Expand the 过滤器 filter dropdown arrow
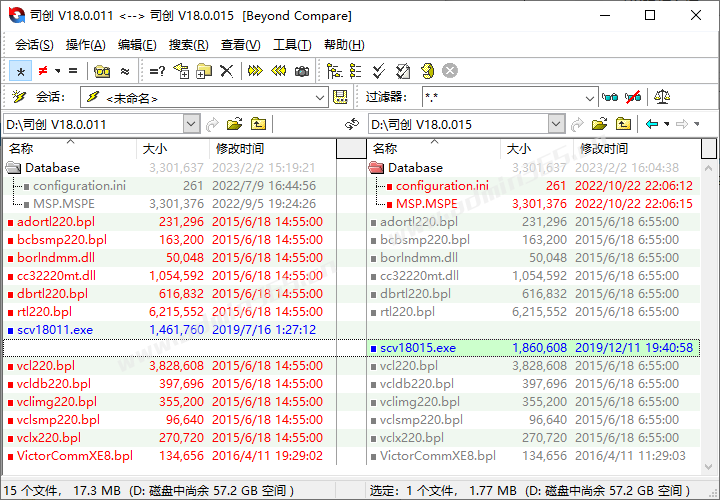 click(590, 97)
